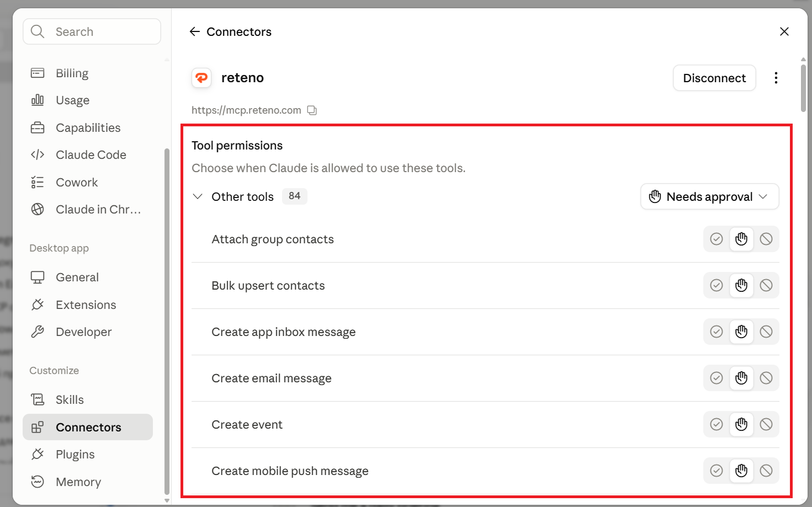Click the Billing card icon

[38, 73]
